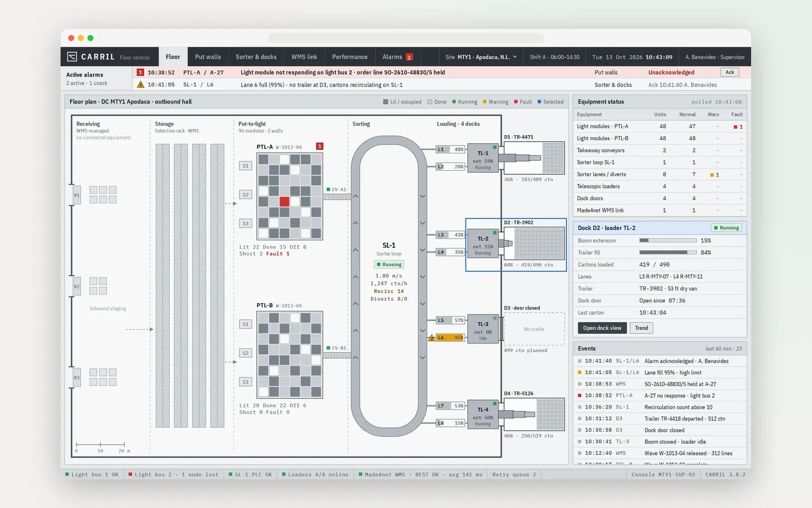Select the red faulted module in PTL-A wall
Image resolution: width=812 pixels, height=508 pixels.
click(x=284, y=202)
